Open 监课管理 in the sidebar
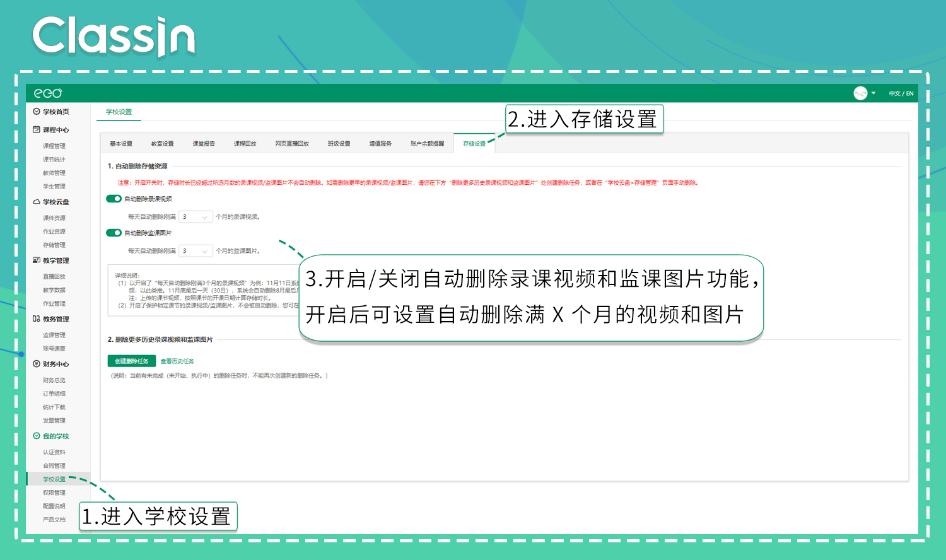Screen dimensions: 946x560 (54, 335)
